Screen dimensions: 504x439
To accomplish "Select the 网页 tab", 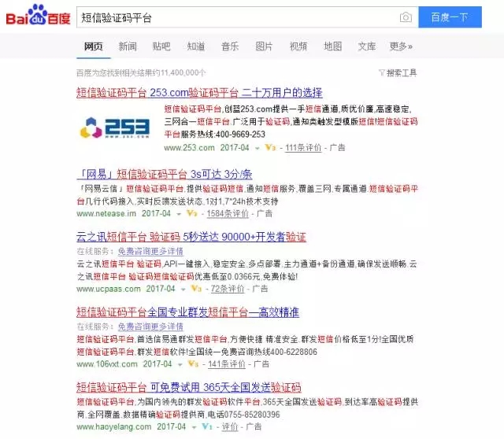I will 94,46.
